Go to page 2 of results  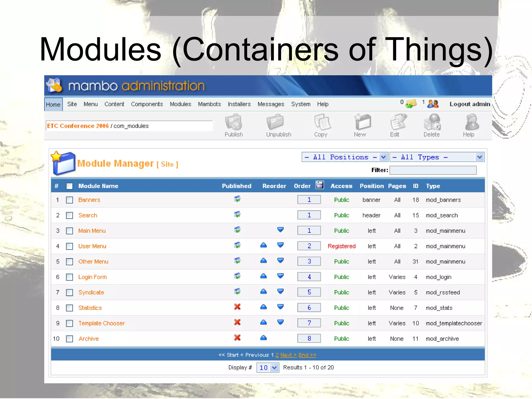click(x=277, y=355)
